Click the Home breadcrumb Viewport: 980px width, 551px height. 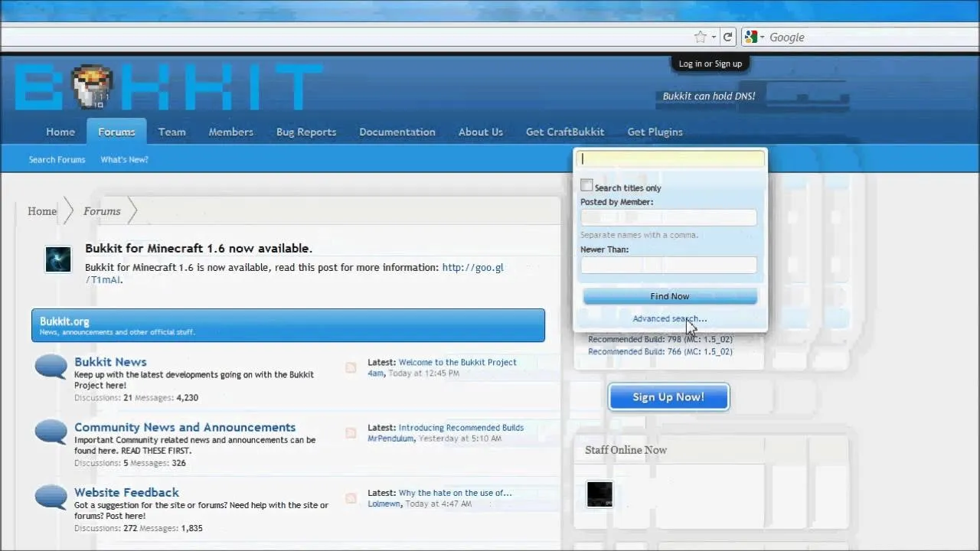click(x=42, y=211)
